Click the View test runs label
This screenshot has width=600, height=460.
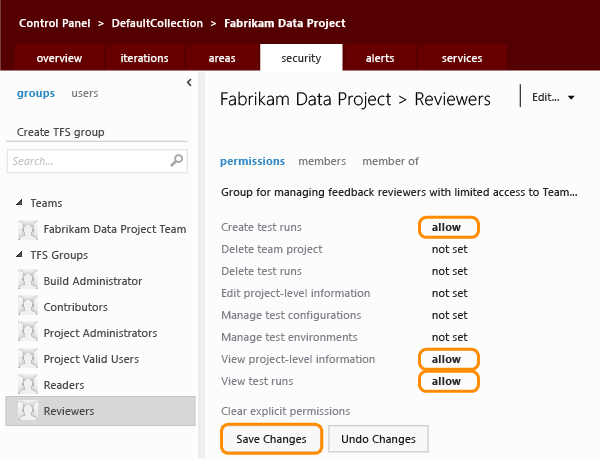click(x=257, y=382)
